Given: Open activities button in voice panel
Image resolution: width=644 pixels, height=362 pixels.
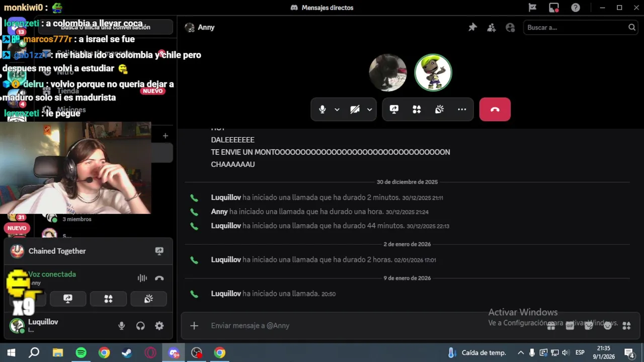Looking at the screenshot, I should click(x=108, y=299).
